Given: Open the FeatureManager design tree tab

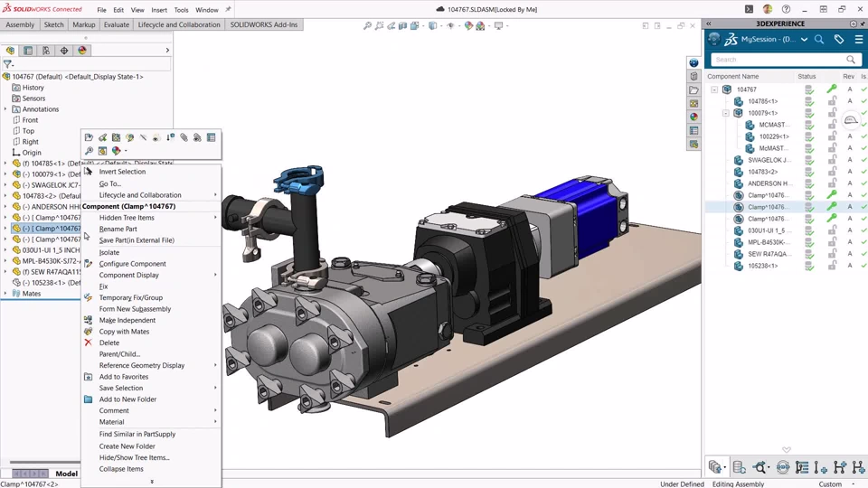Looking at the screenshot, I should pos(10,51).
